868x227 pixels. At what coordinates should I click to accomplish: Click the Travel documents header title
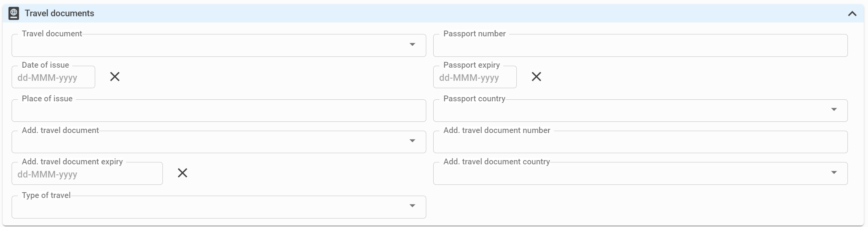60,13
